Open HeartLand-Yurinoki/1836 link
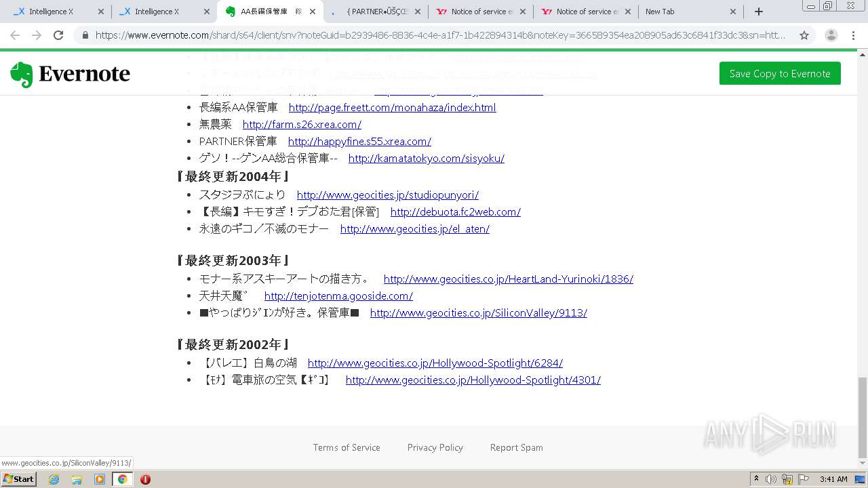Viewport: 868px width, 488px height. coord(508,279)
